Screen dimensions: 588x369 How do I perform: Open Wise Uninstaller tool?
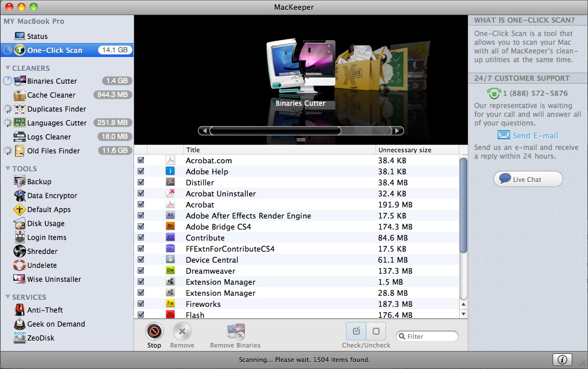(x=54, y=280)
